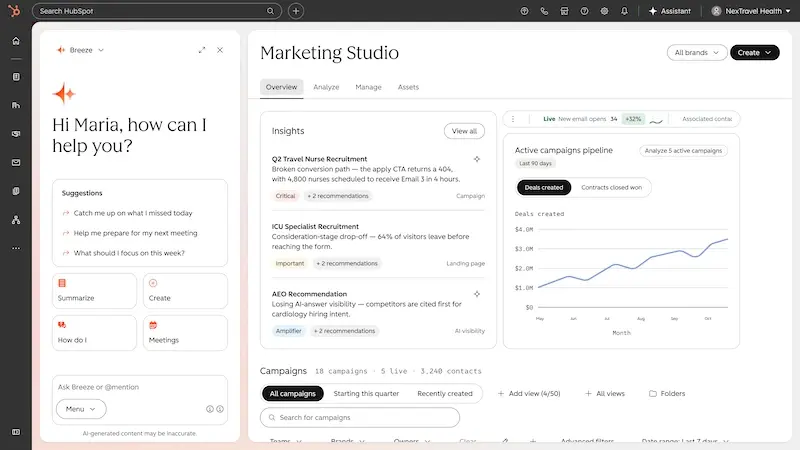Open the Assistant button in top bar
Screen dimensions: 800x450
tap(669, 11)
